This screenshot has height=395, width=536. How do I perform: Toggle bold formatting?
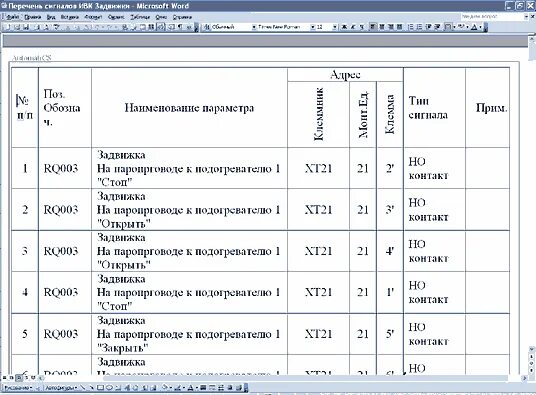click(345, 27)
